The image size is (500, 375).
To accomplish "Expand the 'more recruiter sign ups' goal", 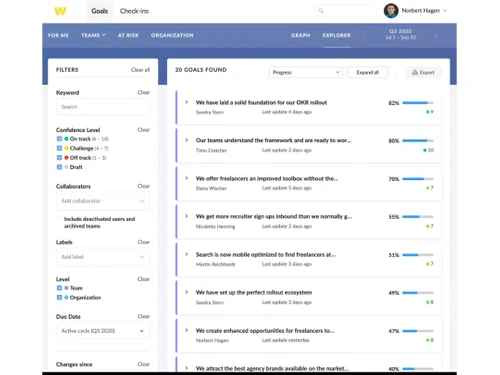I will pyautogui.click(x=187, y=216).
